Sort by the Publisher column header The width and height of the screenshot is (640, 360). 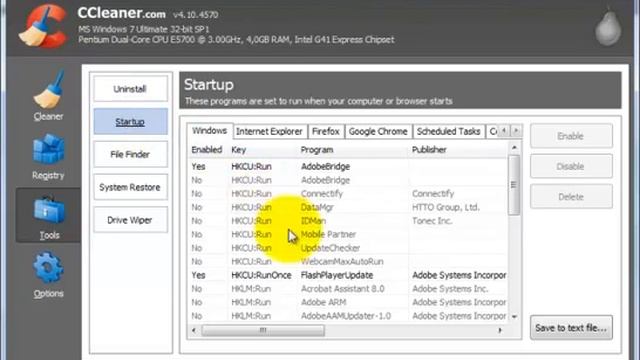[457, 150]
